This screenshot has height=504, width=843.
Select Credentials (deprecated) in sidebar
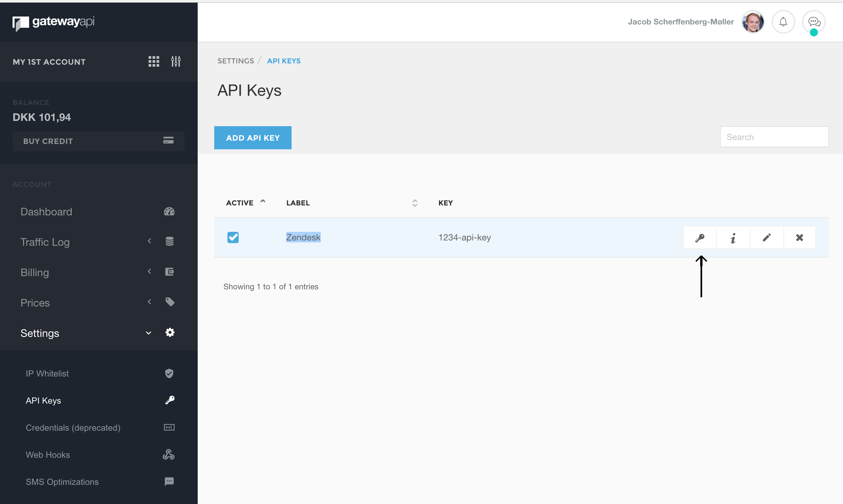click(73, 428)
